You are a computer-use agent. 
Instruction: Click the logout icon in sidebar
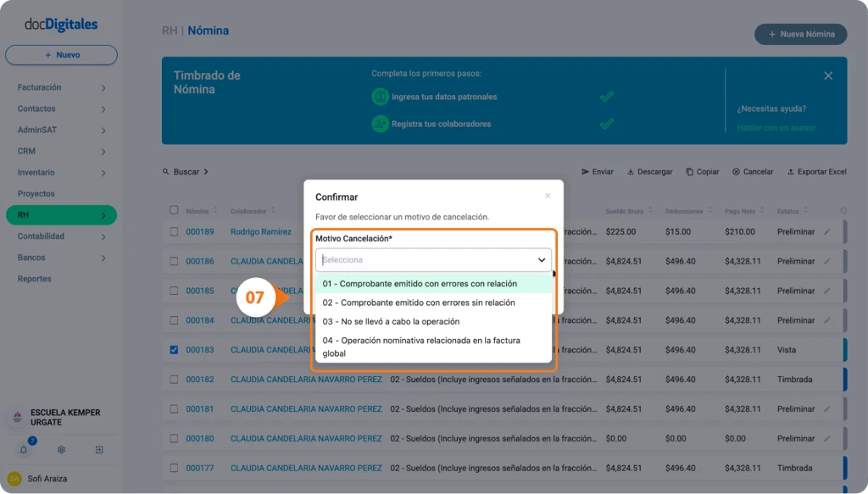99,450
